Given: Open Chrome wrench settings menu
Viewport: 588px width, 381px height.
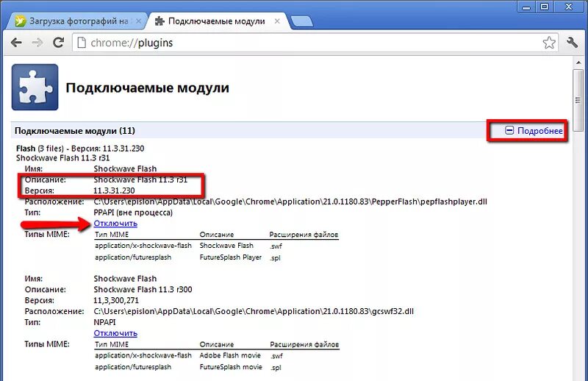Looking at the screenshot, I should (573, 43).
